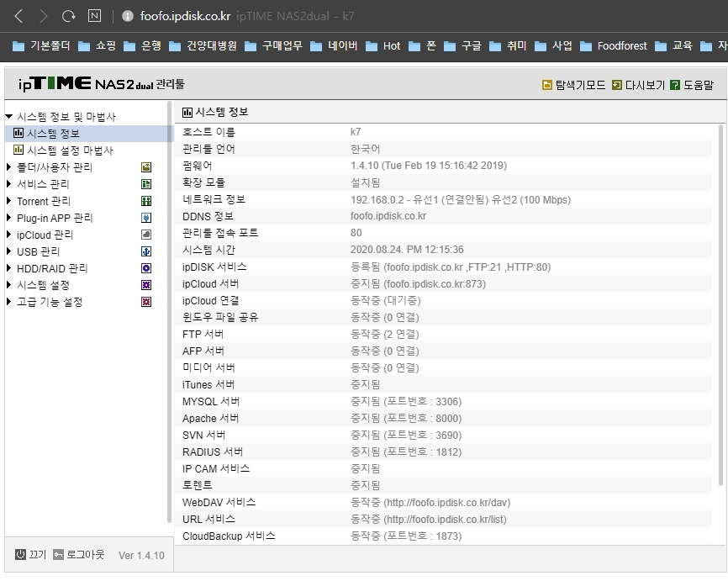The height and width of the screenshot is (581, 728).
Task: Click the 끄기 power icon
Action: tap(20, 554)
